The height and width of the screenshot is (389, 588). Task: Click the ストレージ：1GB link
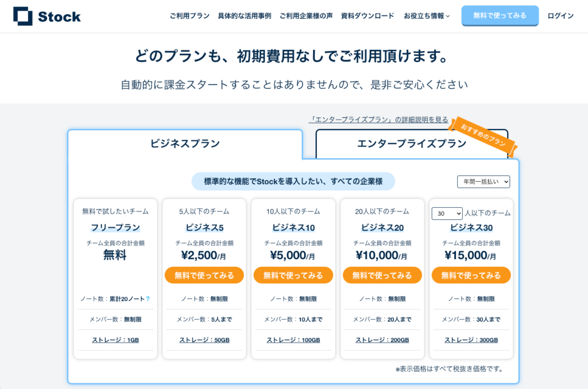click(115, 340)
